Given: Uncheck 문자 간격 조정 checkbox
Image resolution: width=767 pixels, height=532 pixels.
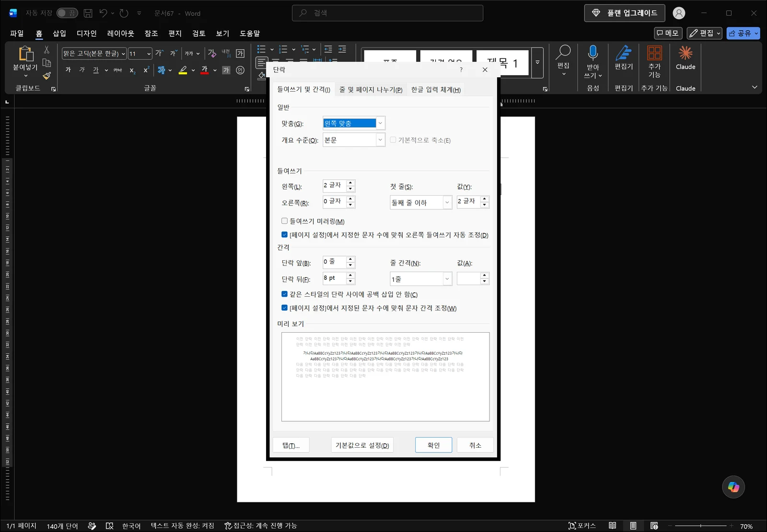Looking at the screenshot, I should pyautogui.click(x=284, y=308).
